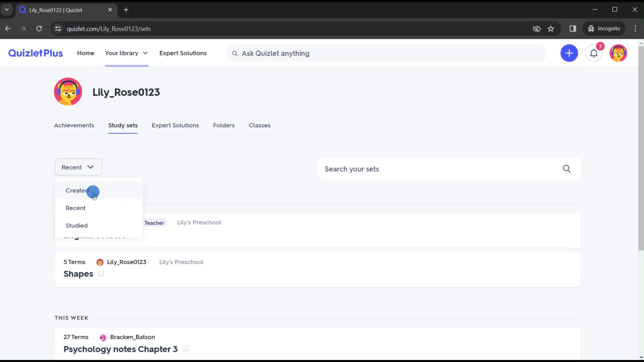Switch to the Achievements tab
This screenshot has height=362, width=644.
coord(74,125)
